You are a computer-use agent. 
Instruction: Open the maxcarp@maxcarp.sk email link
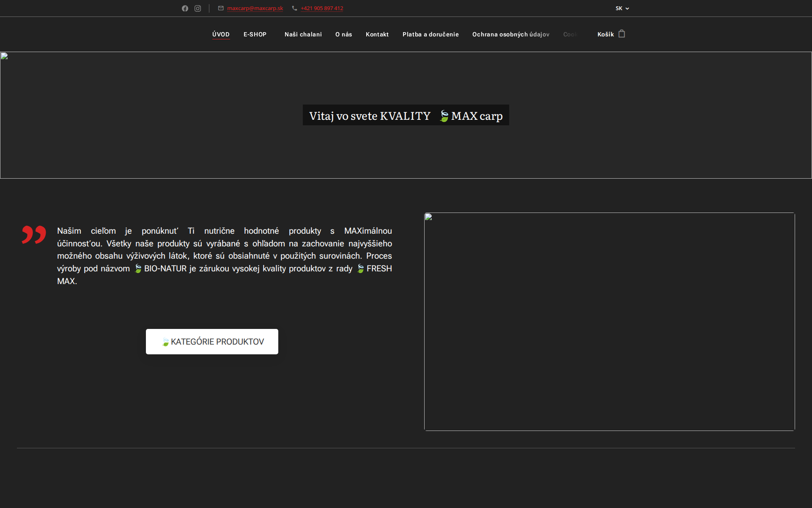pyautogui.click(x=255, y=8)
